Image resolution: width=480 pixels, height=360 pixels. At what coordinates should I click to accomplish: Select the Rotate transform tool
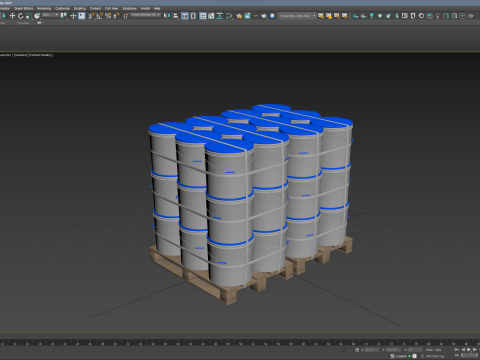point(20,16)
